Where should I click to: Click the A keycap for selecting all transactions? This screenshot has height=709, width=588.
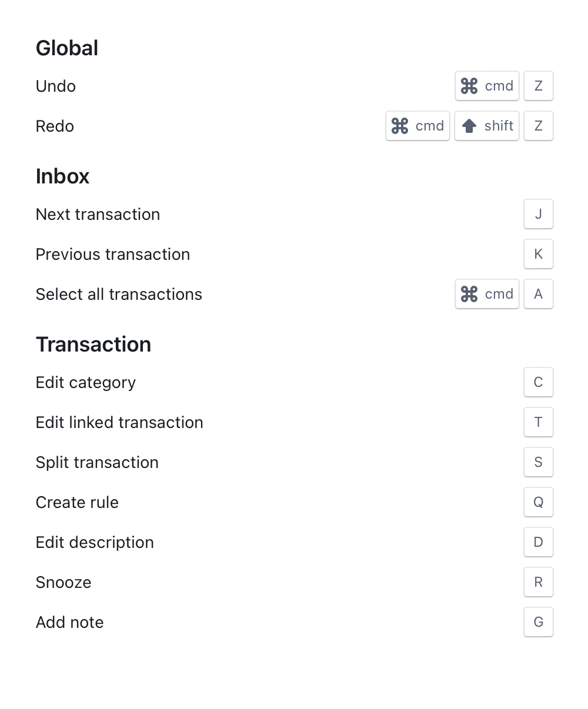point(538,294)
